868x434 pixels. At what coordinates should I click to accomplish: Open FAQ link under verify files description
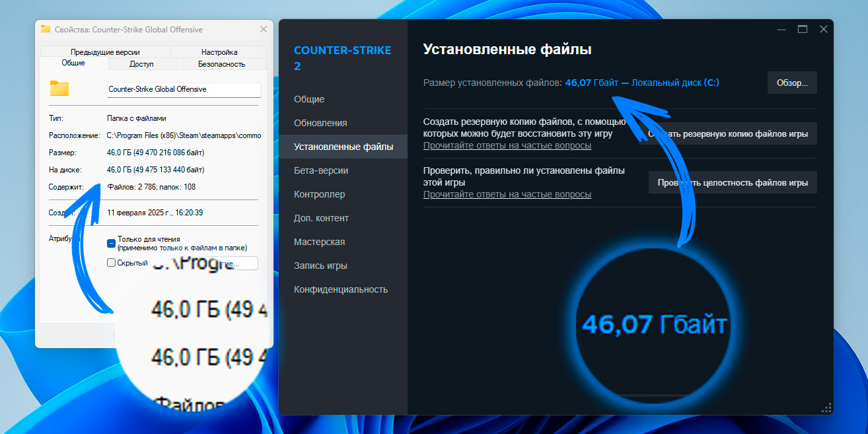point(507,194)
